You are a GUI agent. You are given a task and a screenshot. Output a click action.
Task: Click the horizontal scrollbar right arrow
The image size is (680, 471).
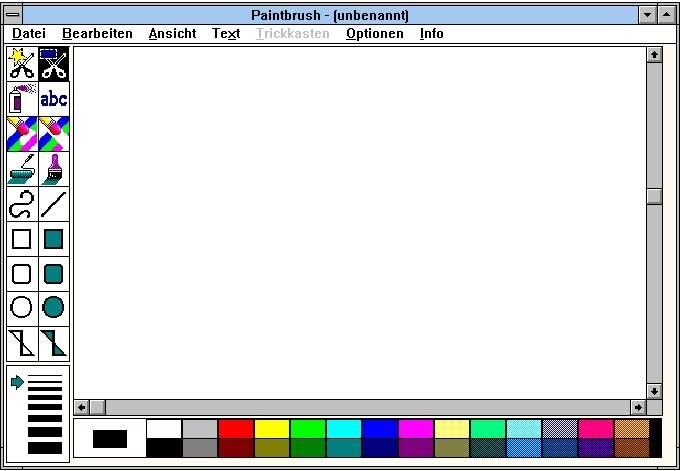638,408
